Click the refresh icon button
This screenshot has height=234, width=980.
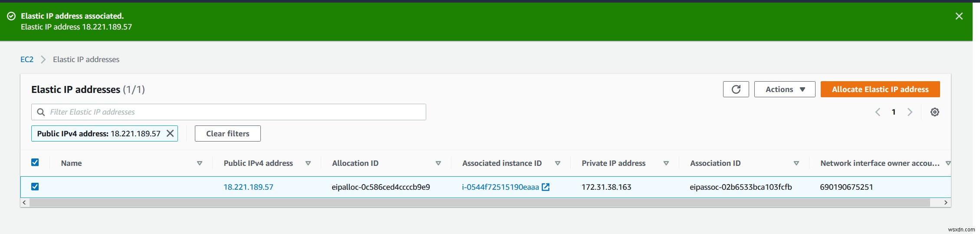tap(736, 89)
